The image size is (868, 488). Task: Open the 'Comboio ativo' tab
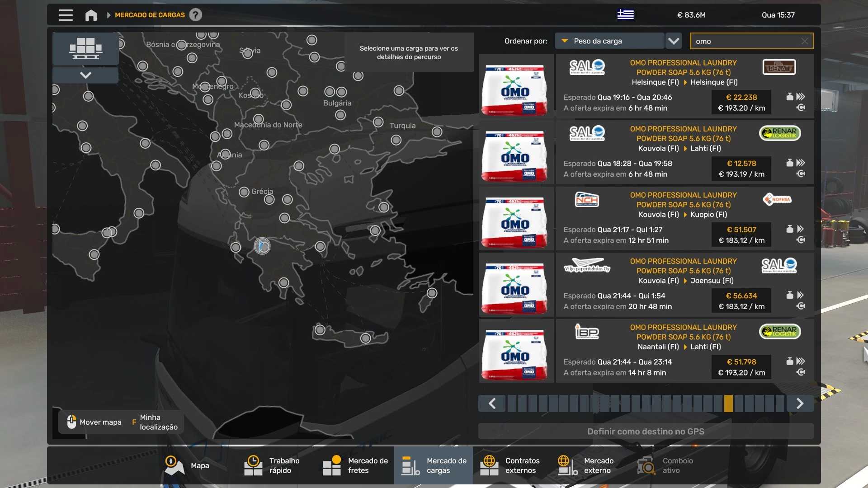[669, 466]
